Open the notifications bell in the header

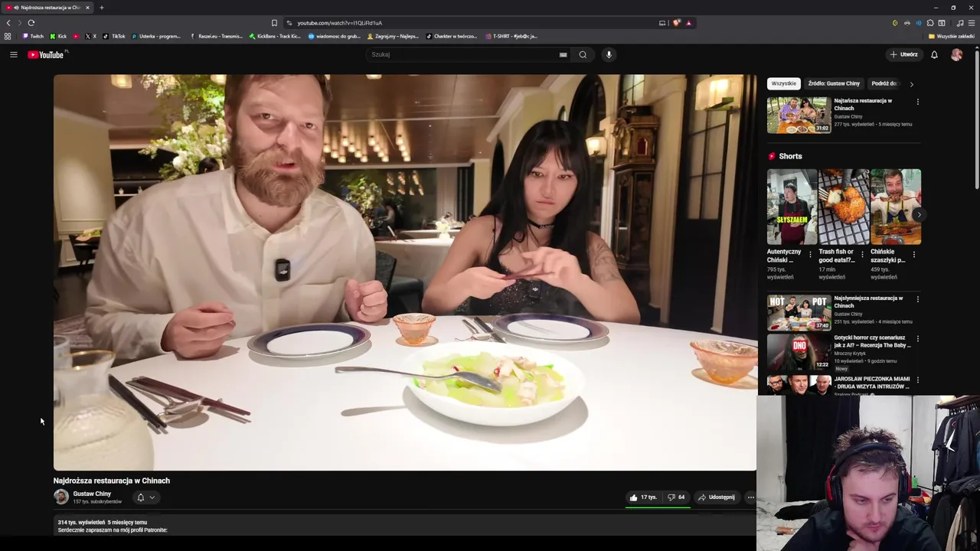click(934, 54)
